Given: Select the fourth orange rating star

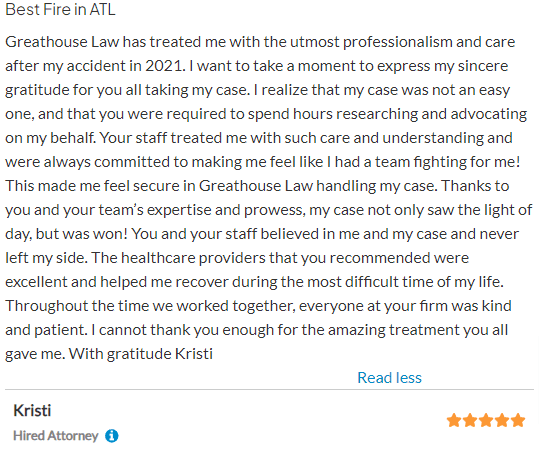Looking at the screenshot, I should point(502,420).
